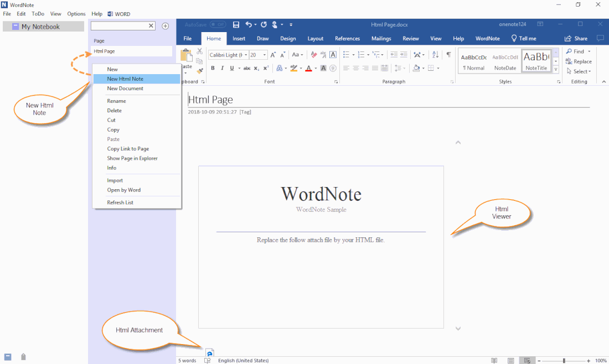This screenshot has width=609, height=364.
Task: Click the Format Painter icon
Action: (200, 71)
